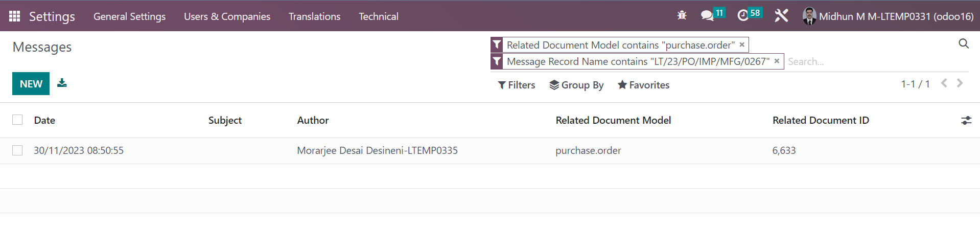Toggle the select-all header checkbox
This screenshot has width=980, height=226.
click(17, 120)
